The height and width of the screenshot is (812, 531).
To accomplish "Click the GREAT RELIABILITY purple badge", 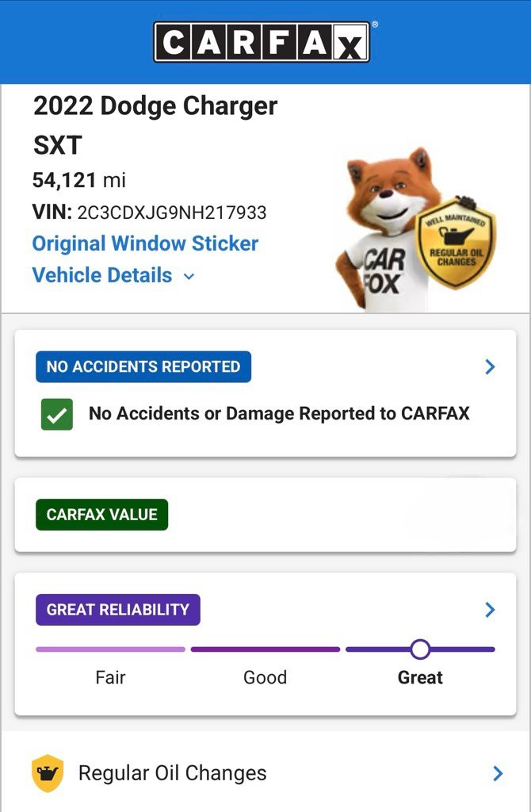I will pyautogui.click(x=118, y=610).
